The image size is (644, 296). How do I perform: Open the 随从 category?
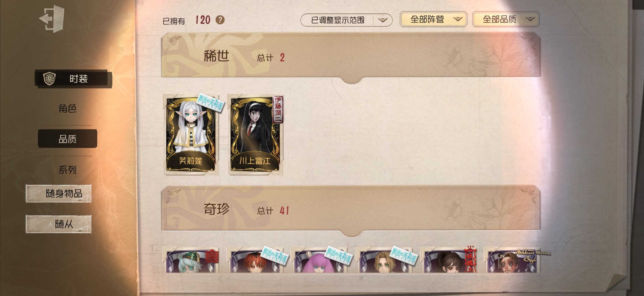click(59, 224)
